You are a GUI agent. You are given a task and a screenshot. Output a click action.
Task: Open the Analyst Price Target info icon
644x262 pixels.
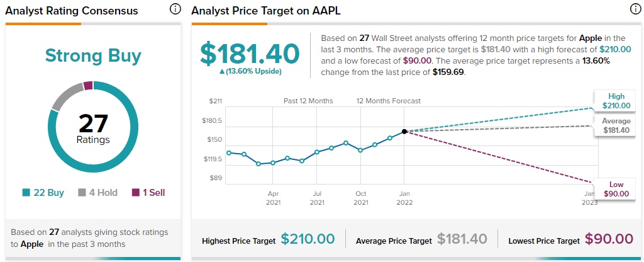tap(635, 10)
